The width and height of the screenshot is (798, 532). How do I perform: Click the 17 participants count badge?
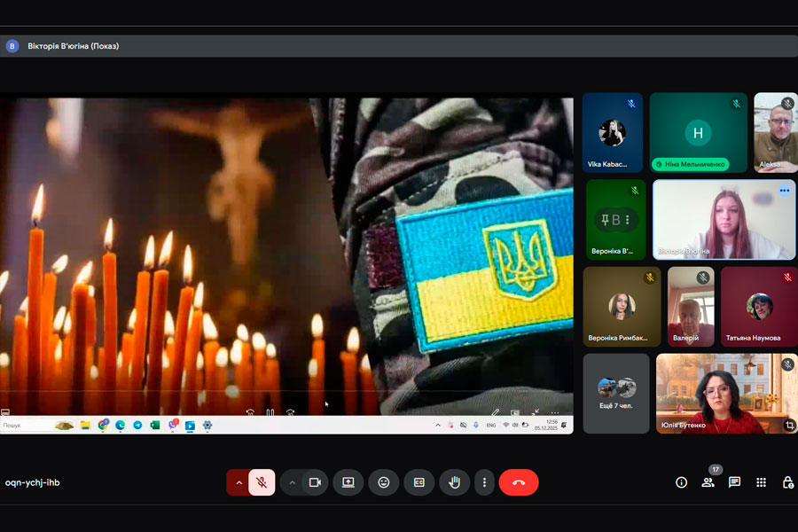716,469
